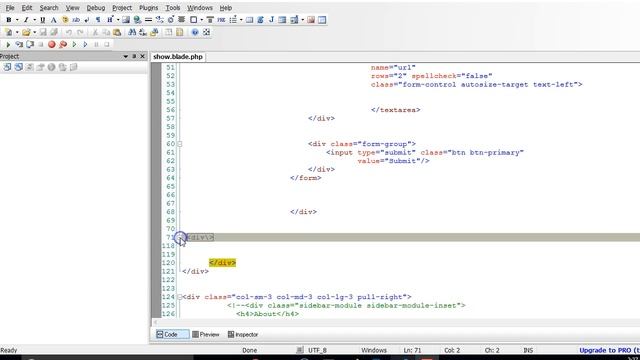Redo the last undone edit
This screenshot has height=360, width=640.
click(80, 32)
